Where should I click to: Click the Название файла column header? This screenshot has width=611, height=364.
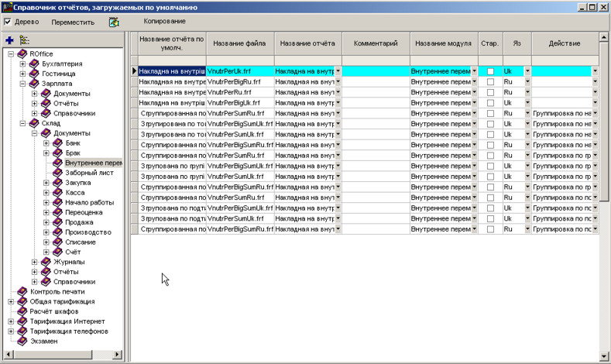coord(239,43)
